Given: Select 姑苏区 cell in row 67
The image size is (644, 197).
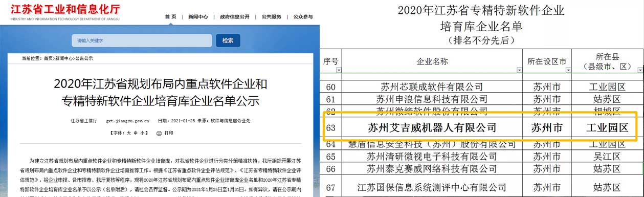Looking at the screenshot, I should (607, 186).
